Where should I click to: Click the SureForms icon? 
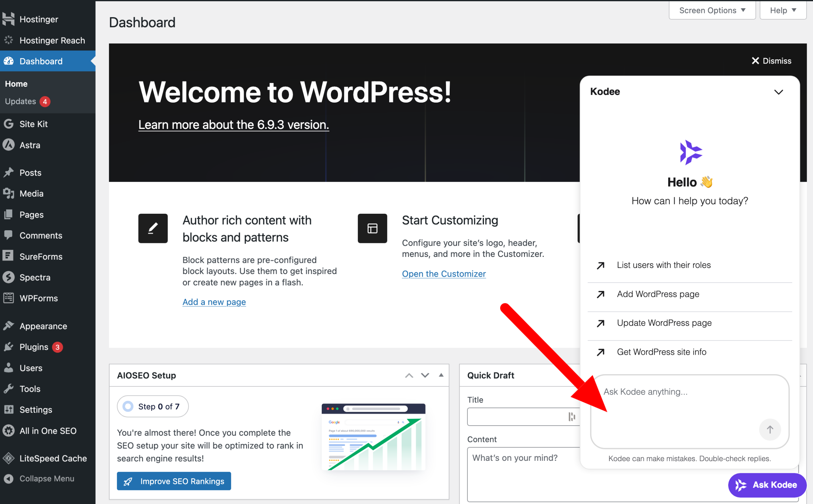point(8,256)
